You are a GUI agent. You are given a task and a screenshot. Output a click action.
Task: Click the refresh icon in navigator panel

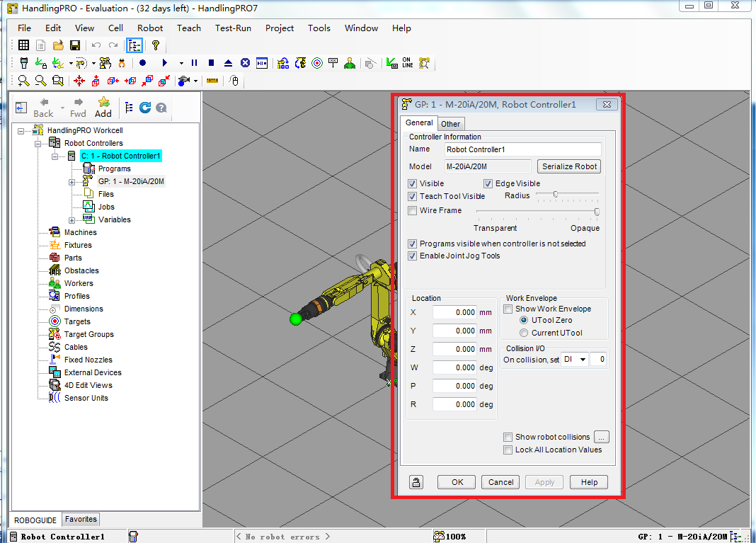tap(145, 108)
